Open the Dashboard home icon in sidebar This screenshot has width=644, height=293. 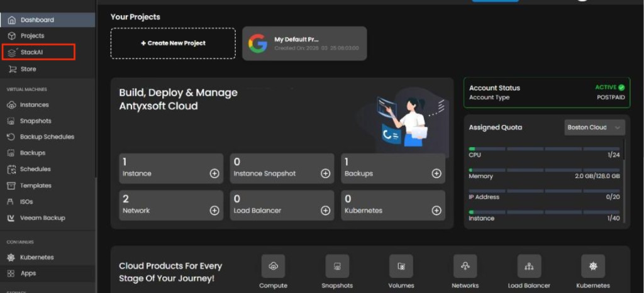(12, 19)
